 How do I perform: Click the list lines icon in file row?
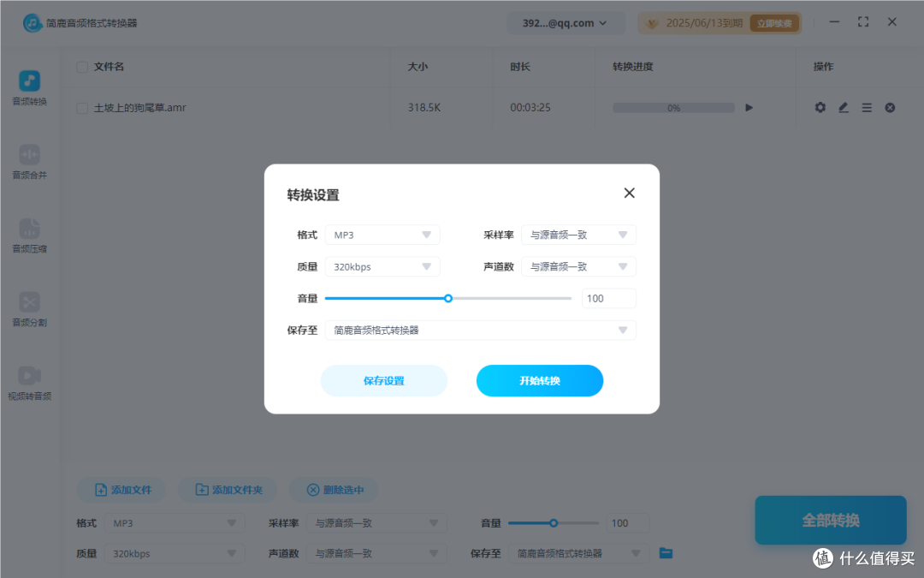867,107
